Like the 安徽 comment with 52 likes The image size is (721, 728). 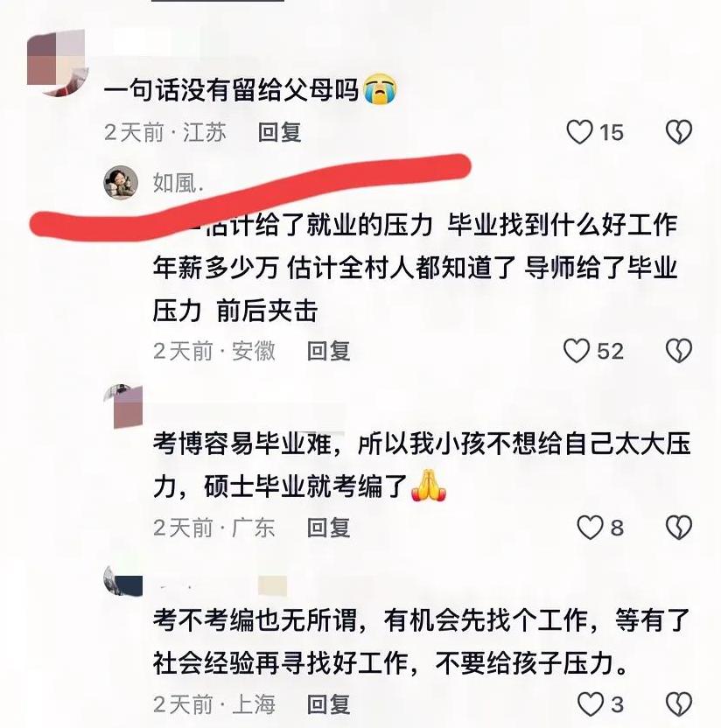click(577, 351)
